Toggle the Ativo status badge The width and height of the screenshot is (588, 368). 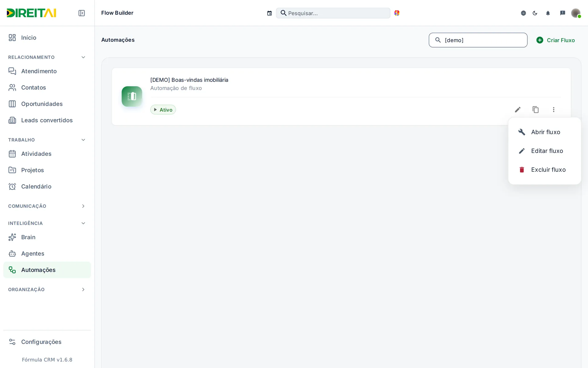click(x=163, y=109)
